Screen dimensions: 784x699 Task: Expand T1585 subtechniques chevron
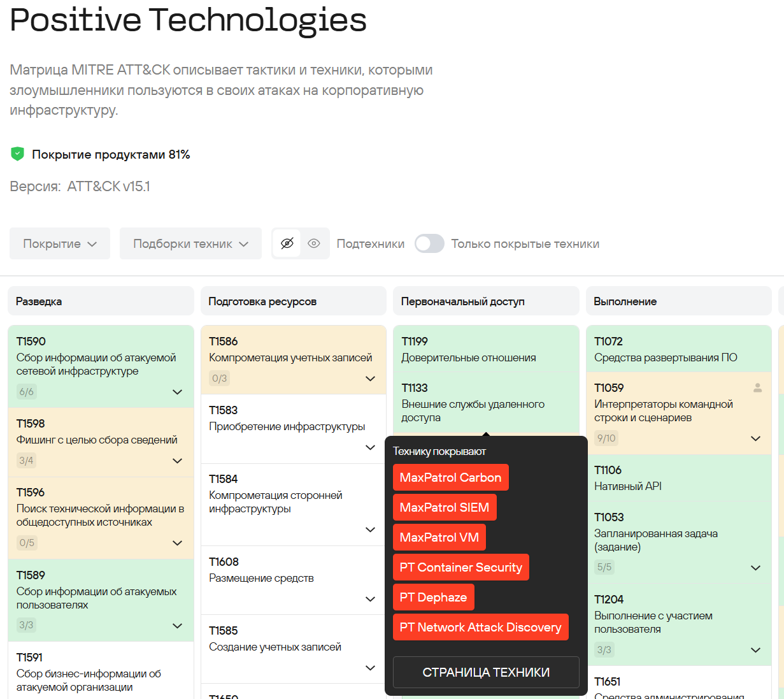tap(370, 668)
